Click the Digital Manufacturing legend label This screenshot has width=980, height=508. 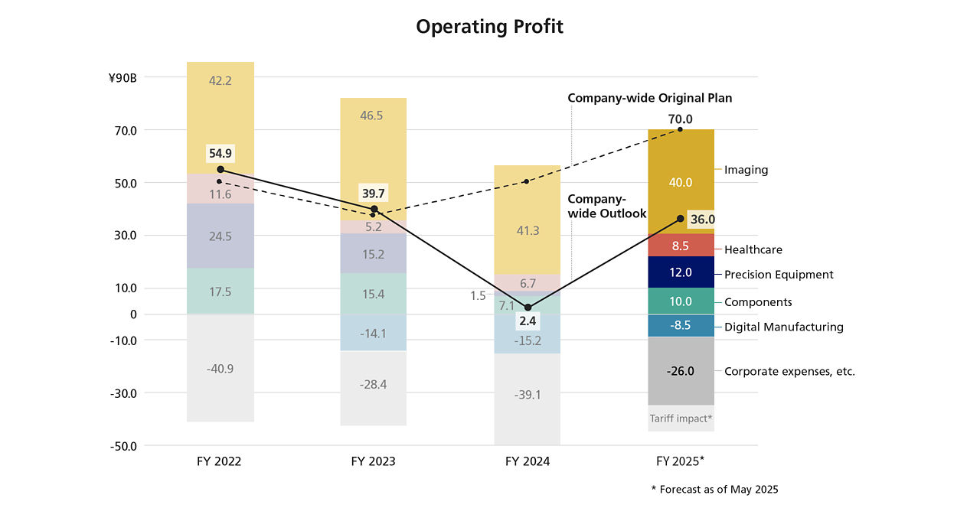784,327
